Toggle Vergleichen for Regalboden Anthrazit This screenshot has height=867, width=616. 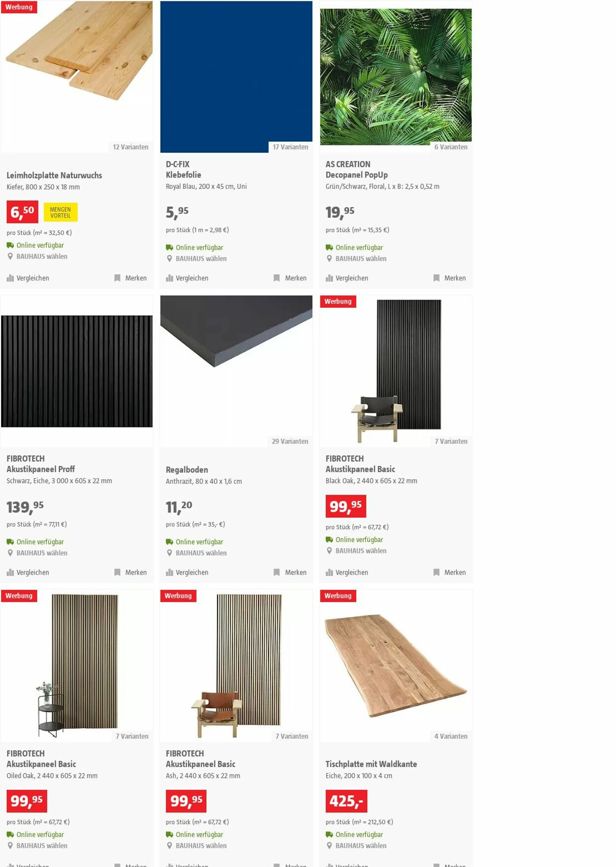(x=187, y=573)
